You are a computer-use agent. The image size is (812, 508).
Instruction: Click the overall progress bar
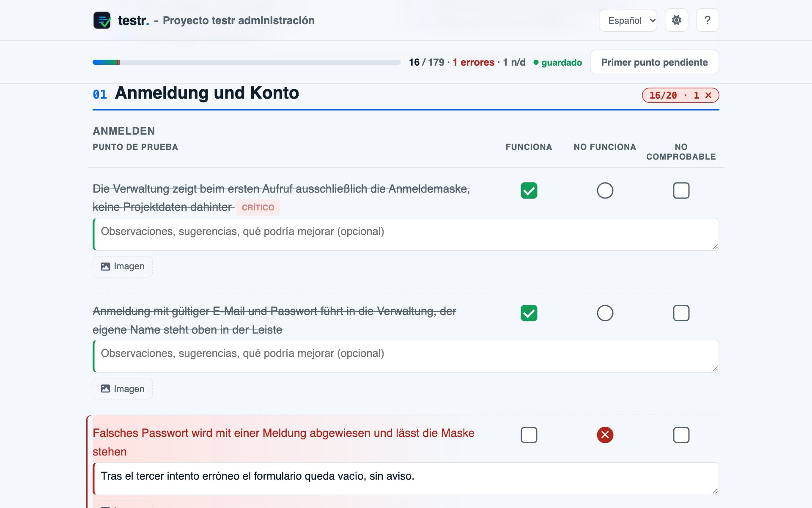[x=247, y=62]
